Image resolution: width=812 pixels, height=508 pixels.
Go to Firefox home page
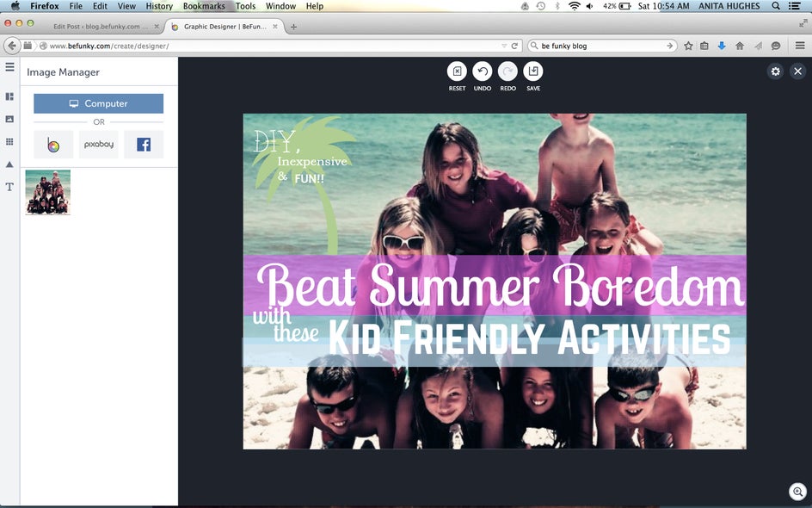740,46
